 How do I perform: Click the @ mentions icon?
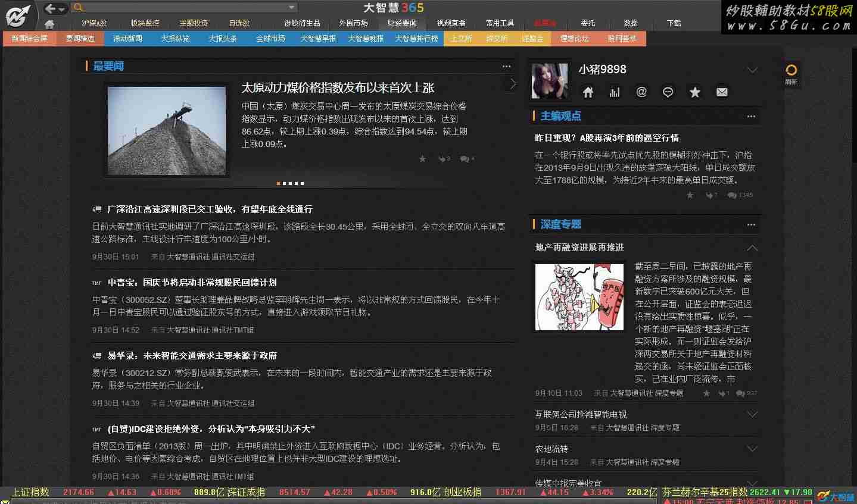point(641,92)
